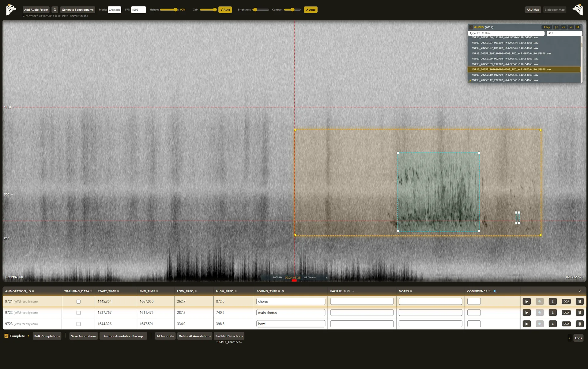Click Restore Annotation Backup button
Screen dimensions: 588x369
pos(123,336)
